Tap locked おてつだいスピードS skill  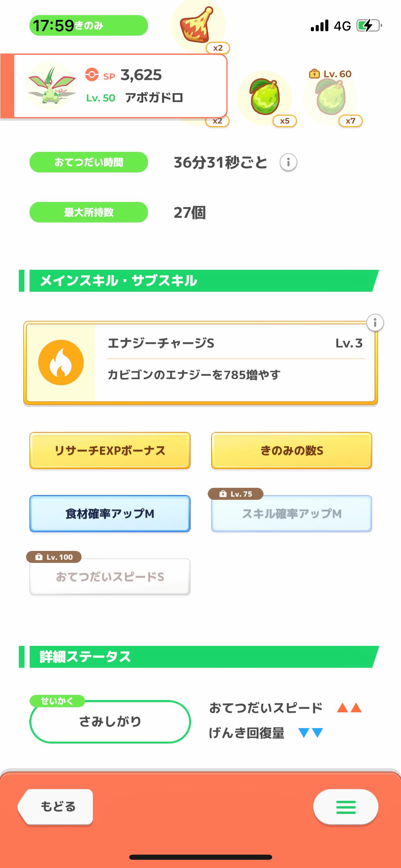click(x=110, y=577)
